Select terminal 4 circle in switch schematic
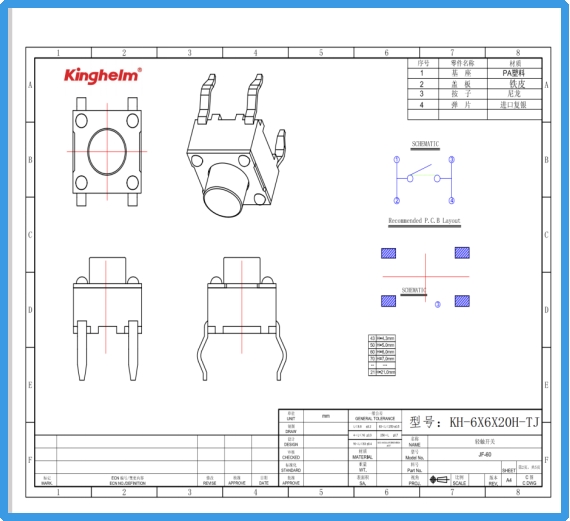Image resolution: width=570 pixels, height=521 pixels. click(x=451, y=200)
